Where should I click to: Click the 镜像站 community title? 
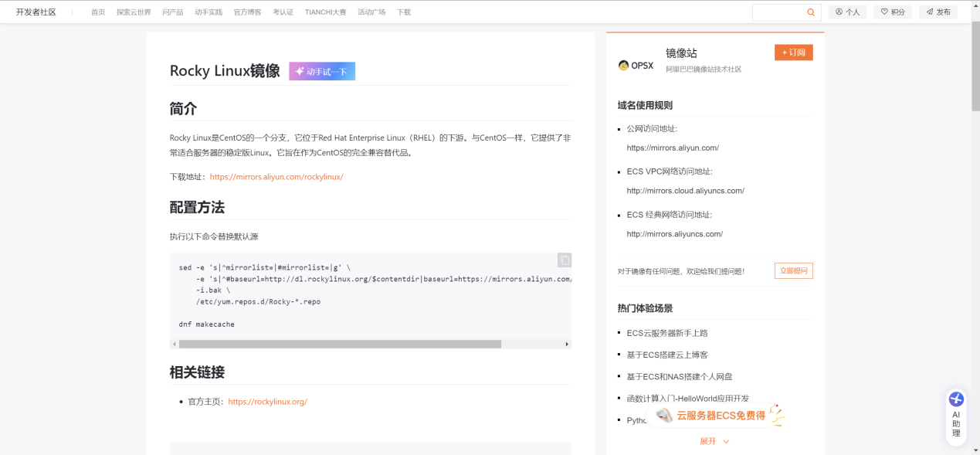pos(681,53)
